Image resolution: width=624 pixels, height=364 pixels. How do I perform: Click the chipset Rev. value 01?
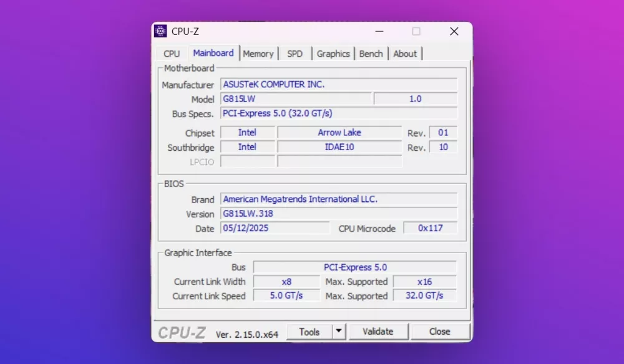tap(443, 132)
